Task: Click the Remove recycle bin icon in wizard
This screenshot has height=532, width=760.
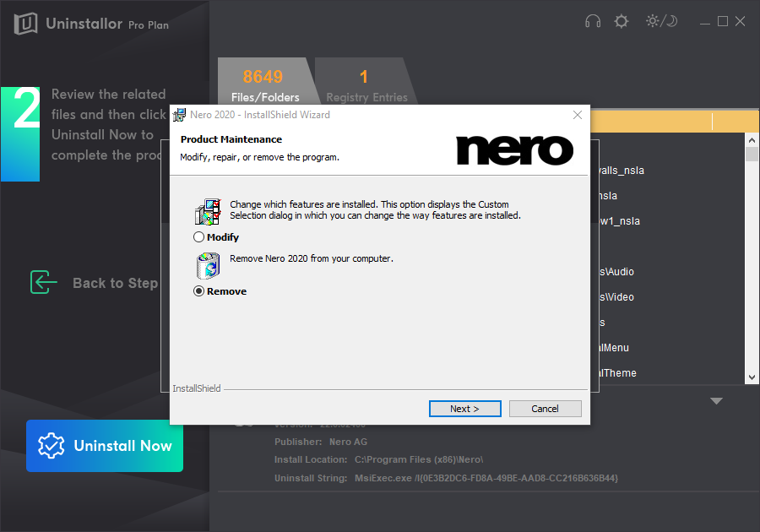Action: click(x=209, y=265)
